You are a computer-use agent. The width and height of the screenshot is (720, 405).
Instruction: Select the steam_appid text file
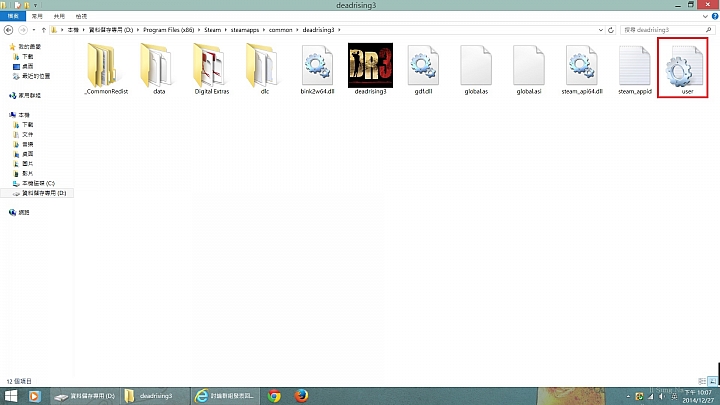tap(635, 69)
